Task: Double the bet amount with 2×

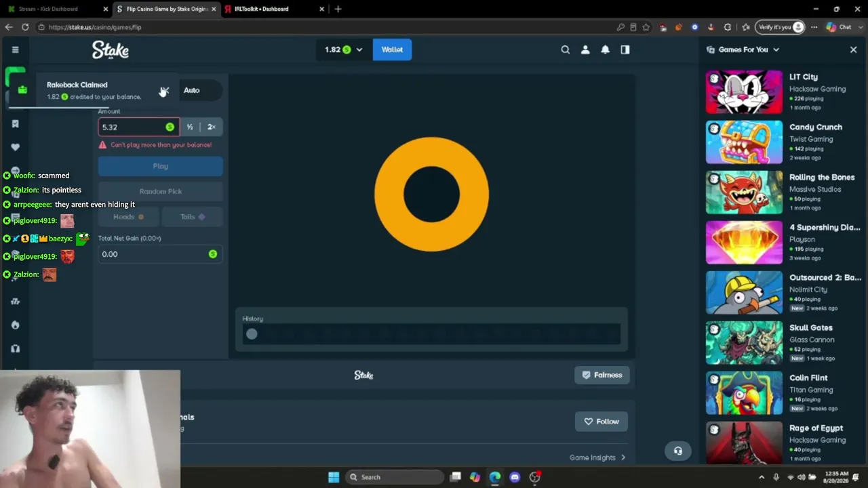Action: pyautogui.click(x=212, y=127)
